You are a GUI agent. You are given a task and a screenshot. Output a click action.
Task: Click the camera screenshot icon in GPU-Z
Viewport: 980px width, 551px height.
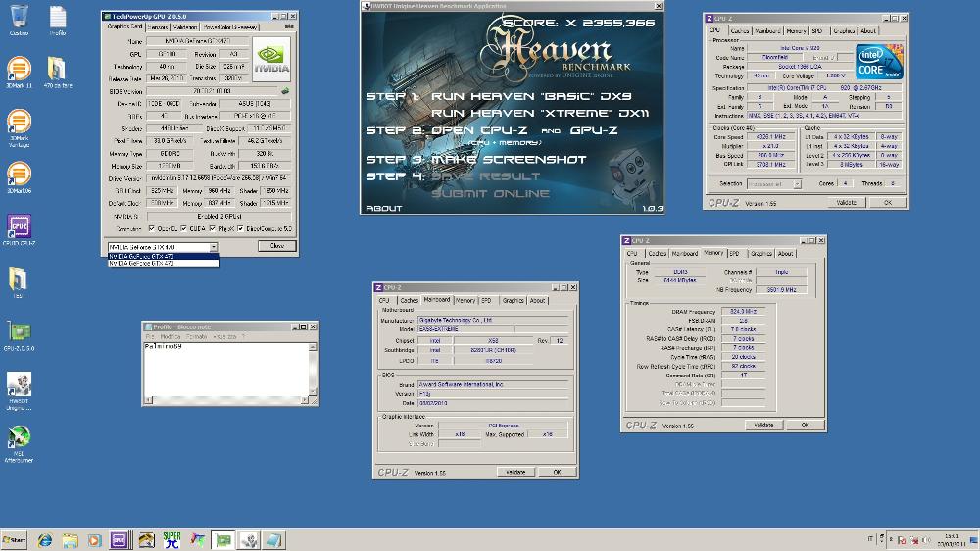[289, 26]
